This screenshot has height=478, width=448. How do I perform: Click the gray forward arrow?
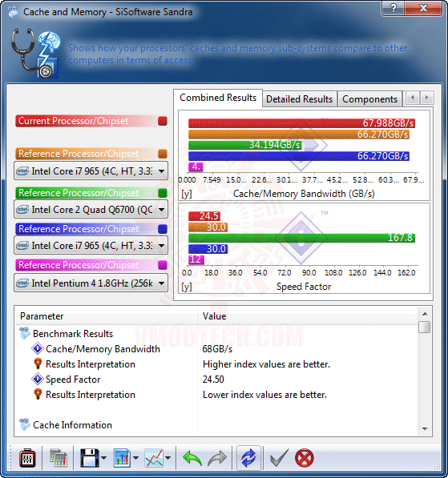(217, 458)
